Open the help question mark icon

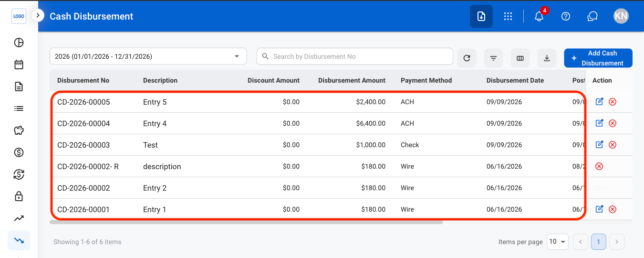pos(566,16)
